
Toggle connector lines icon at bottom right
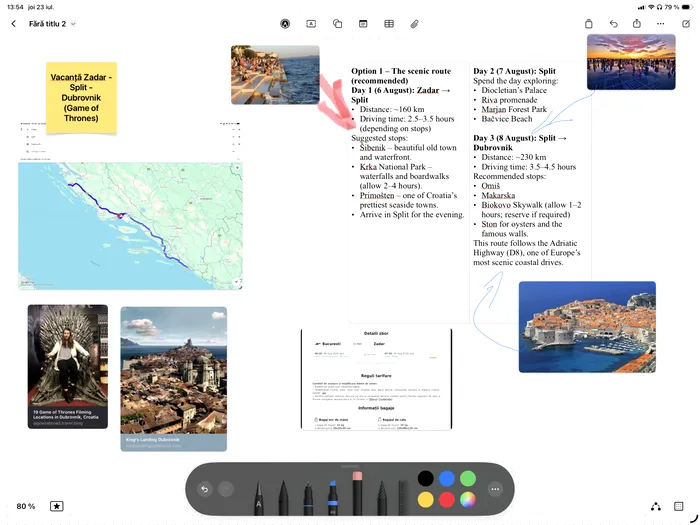[656, 506]
